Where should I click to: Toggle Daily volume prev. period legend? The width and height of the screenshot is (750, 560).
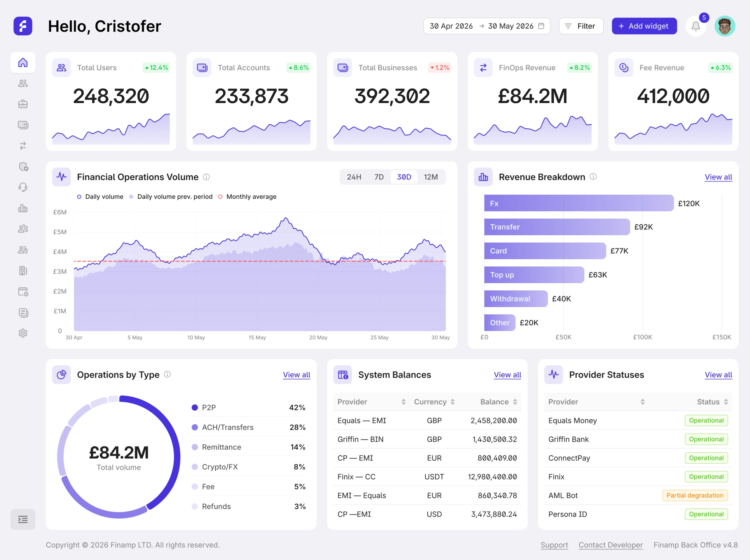click(171, 197)
